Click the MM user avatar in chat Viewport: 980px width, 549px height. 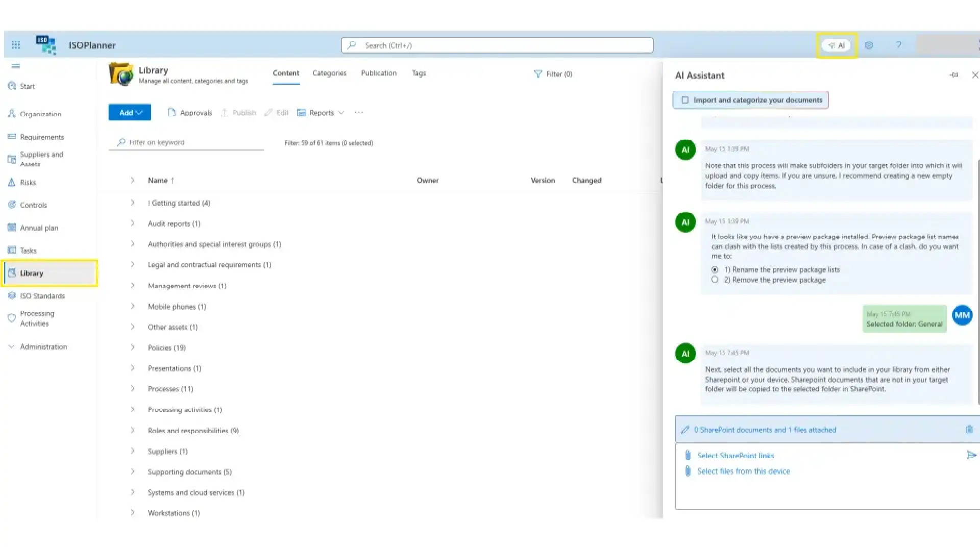[x=962, y=315]
